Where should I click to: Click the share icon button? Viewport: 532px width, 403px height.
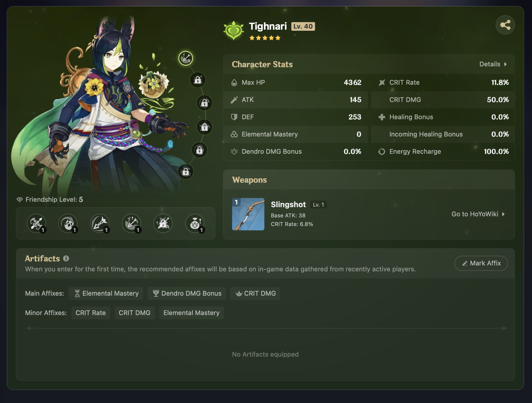(x=505, y=25)
